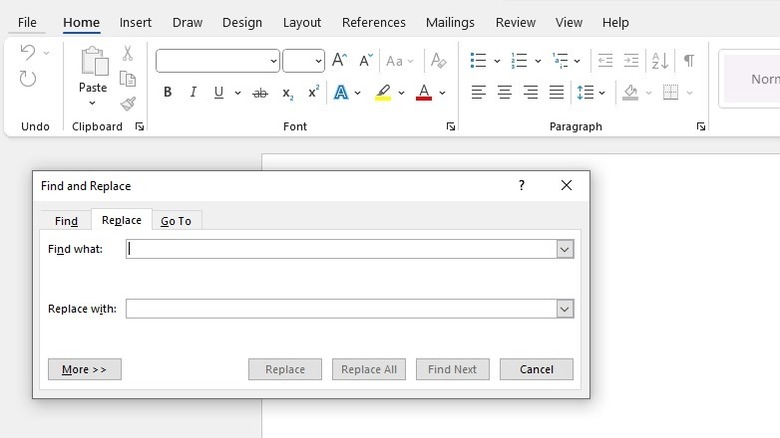780x438 pixels.
Task: Click the Increase Indent icon
Action: (631, 61)
